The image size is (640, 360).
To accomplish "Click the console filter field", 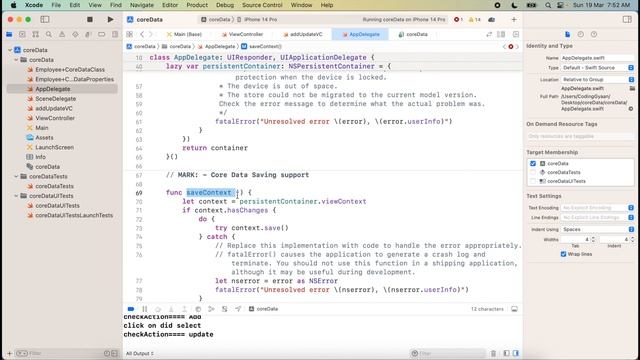I will tap(448, 353).
